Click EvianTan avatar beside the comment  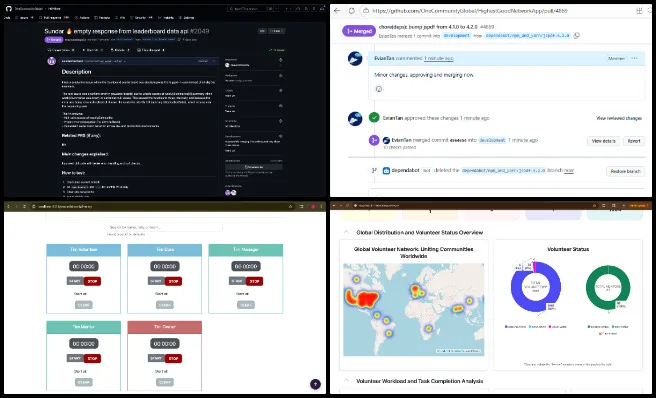(355, 59)
